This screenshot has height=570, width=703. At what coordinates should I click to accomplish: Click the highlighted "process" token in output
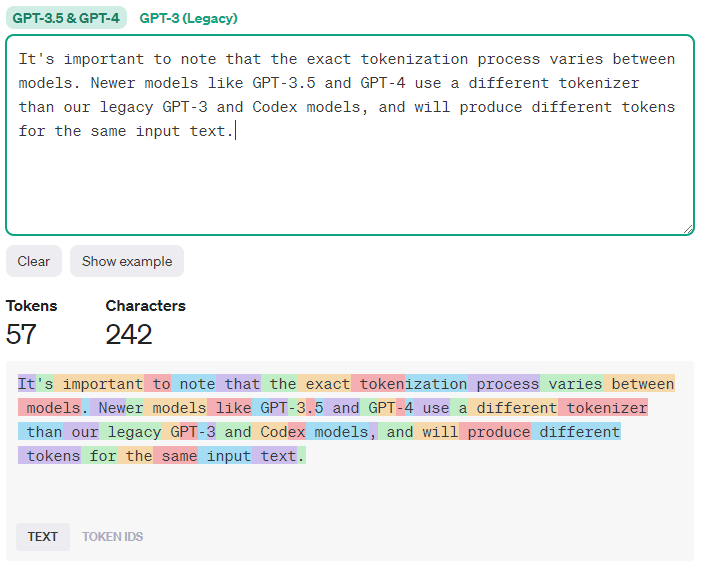coord(507,384)
